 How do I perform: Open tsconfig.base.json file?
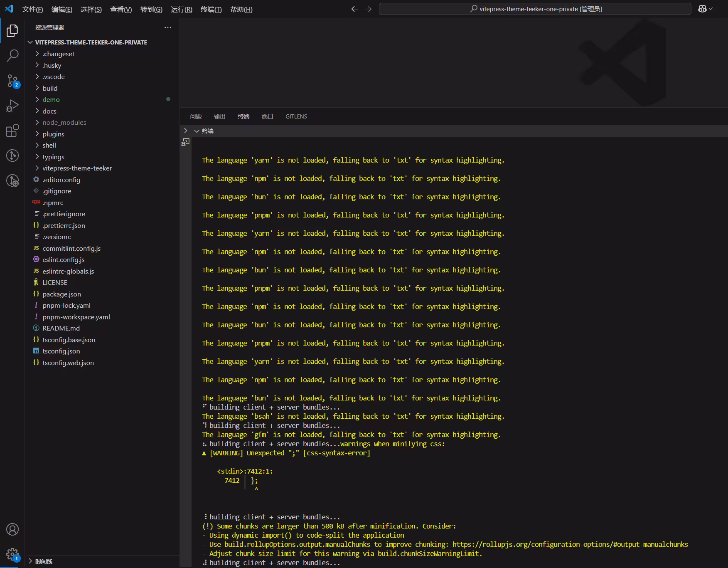pyautogui.click(x=69, y=340)
